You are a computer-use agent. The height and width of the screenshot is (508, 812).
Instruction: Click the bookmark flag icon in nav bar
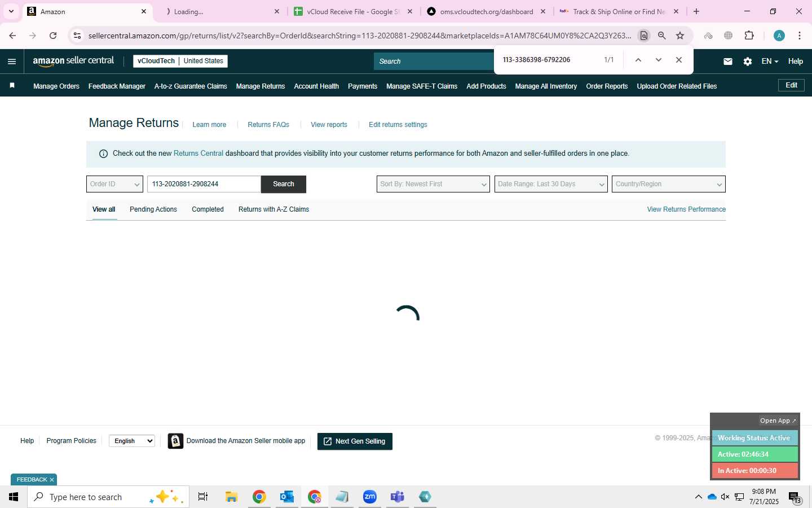click(x=12, y=86)
